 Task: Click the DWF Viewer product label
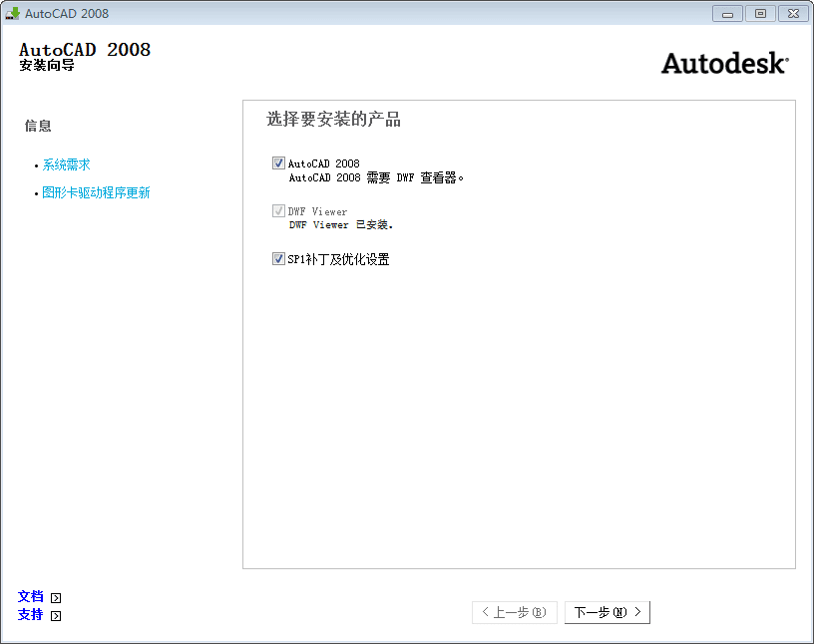tap(317, 211)
